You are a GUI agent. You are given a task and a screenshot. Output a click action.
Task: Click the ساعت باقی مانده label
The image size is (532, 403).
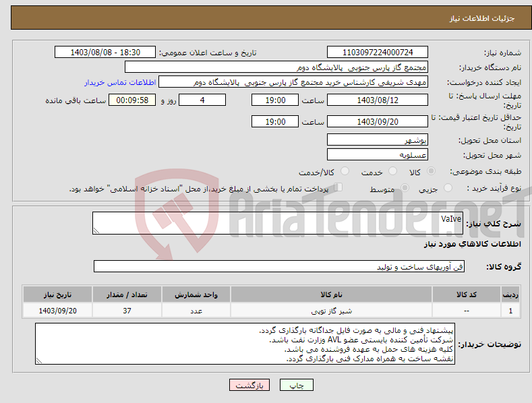(x=76, y=101)
